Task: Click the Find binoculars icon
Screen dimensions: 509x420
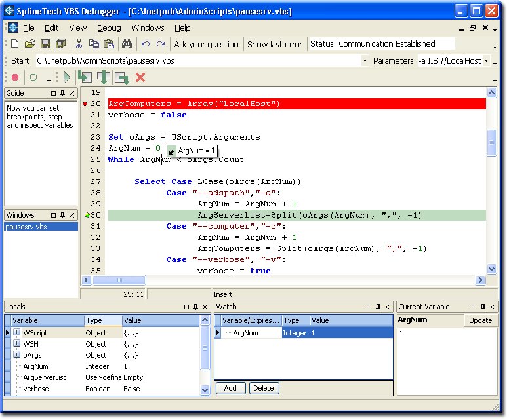Action: [127, 44]
